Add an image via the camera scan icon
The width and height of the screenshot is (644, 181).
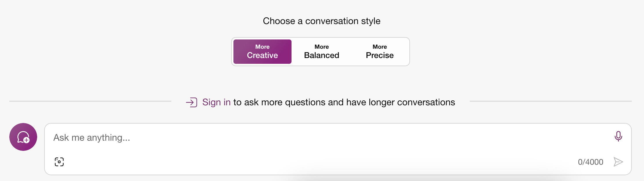click(x=59, y=162)
